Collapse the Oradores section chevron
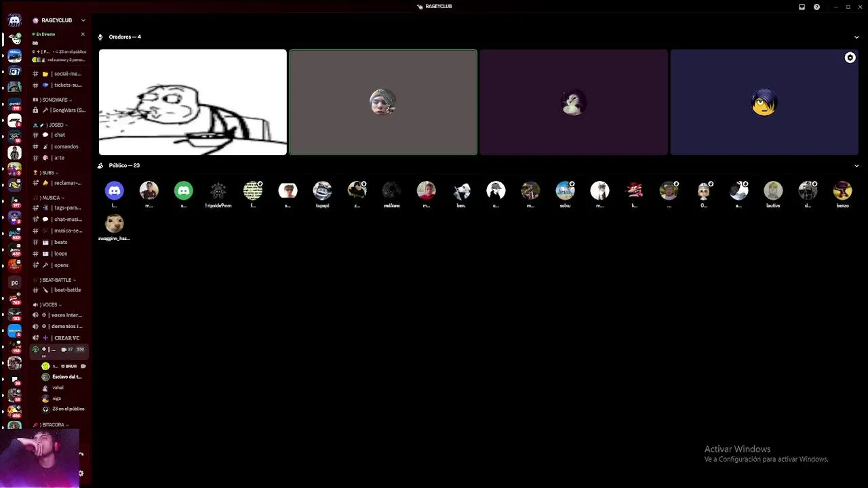Screen dimensions: 868x488 click(x=856, y=37)
